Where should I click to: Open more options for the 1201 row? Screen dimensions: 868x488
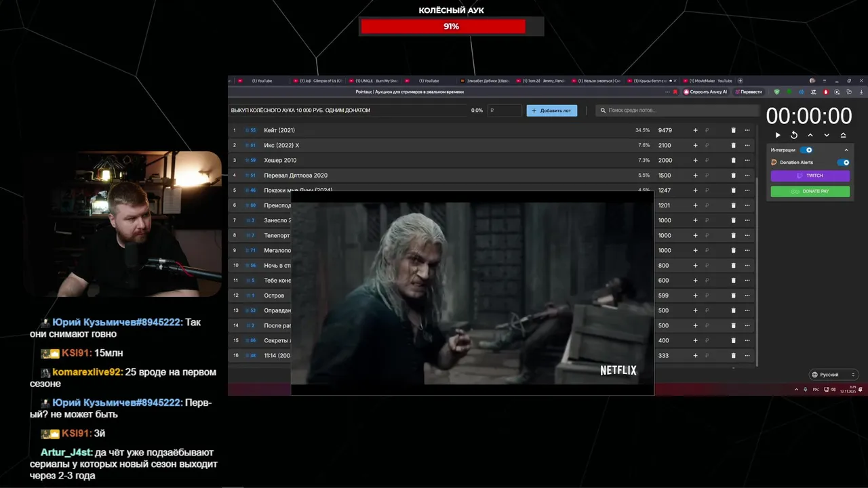tap(747, 205)
